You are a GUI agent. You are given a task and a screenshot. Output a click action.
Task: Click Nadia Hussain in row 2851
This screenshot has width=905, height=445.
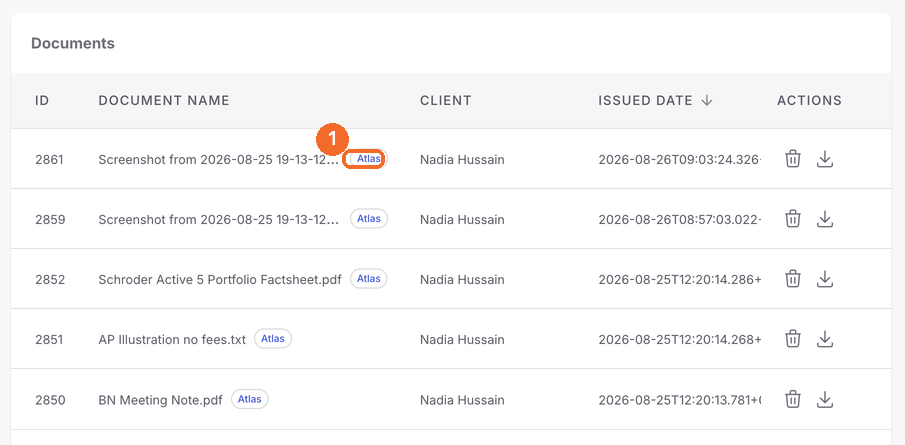point(462,339)
